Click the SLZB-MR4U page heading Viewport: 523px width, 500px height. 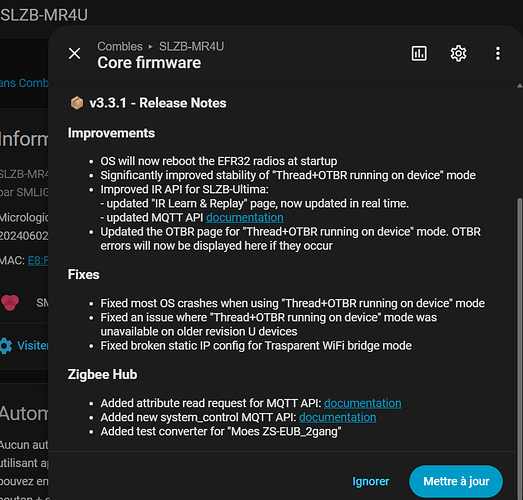[44, 15]
